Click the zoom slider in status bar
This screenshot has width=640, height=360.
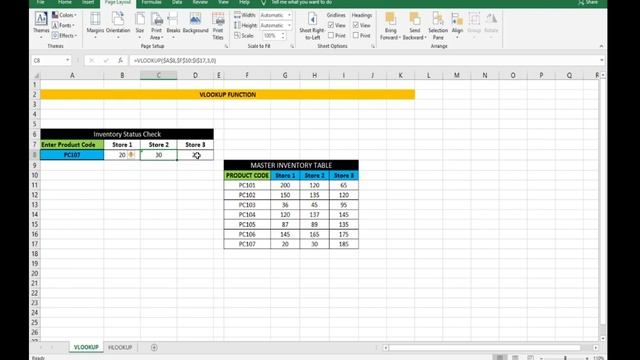point(565,358)
